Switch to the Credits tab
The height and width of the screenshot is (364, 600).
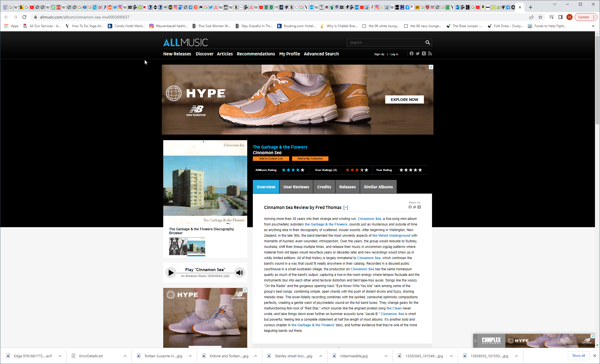[324, 187]
